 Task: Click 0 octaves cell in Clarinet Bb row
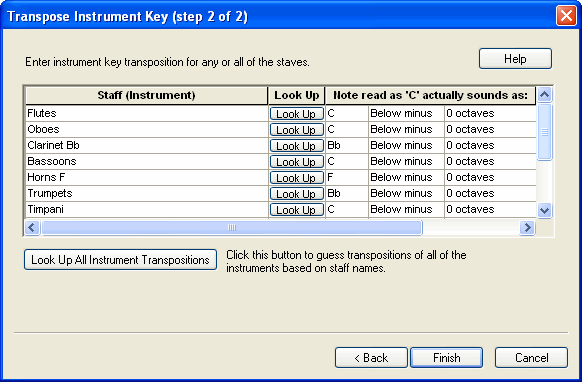pos(490,145)
